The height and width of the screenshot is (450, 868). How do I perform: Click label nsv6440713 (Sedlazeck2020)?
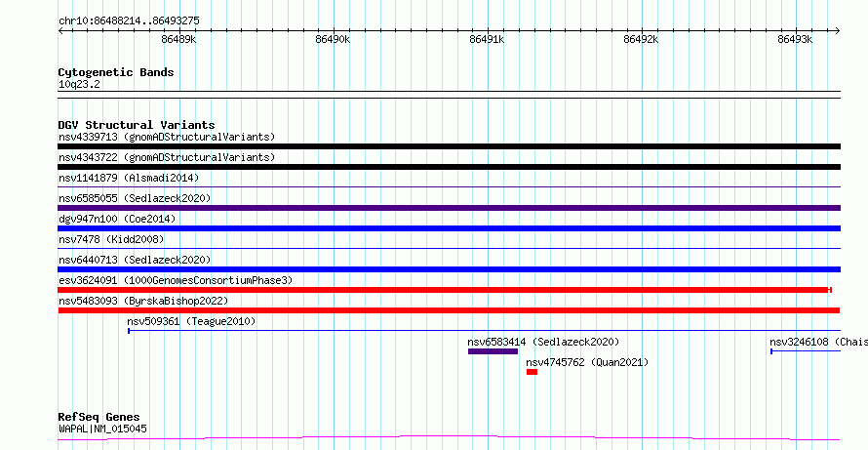[135, 260]
